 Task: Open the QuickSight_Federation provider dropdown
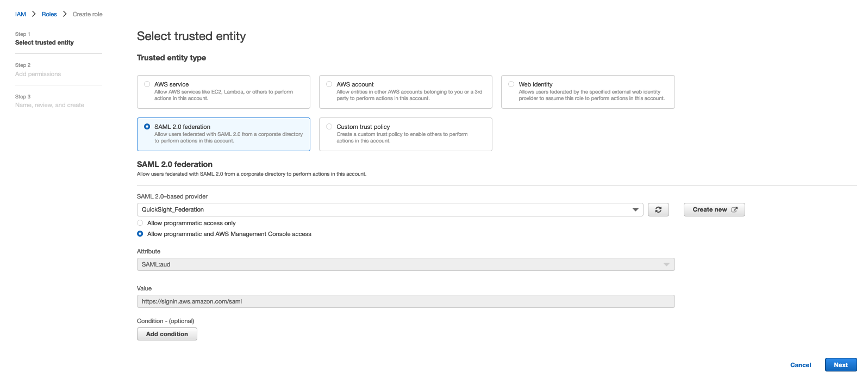click(390, 209)
